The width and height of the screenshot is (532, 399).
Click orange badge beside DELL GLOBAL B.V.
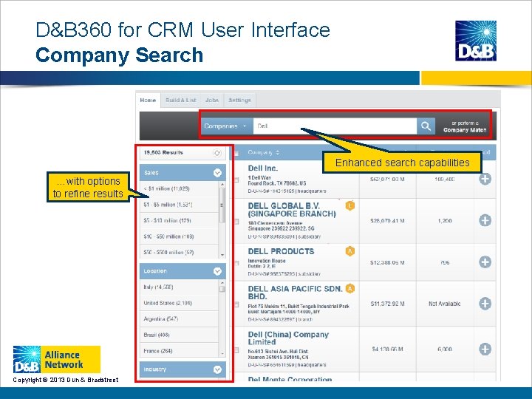point(349,205)
